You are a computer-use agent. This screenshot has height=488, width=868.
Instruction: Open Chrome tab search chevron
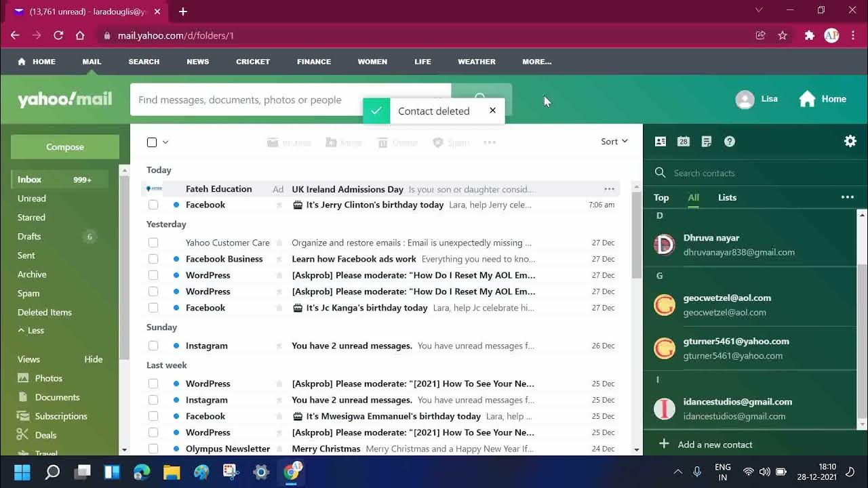point(759,10)
